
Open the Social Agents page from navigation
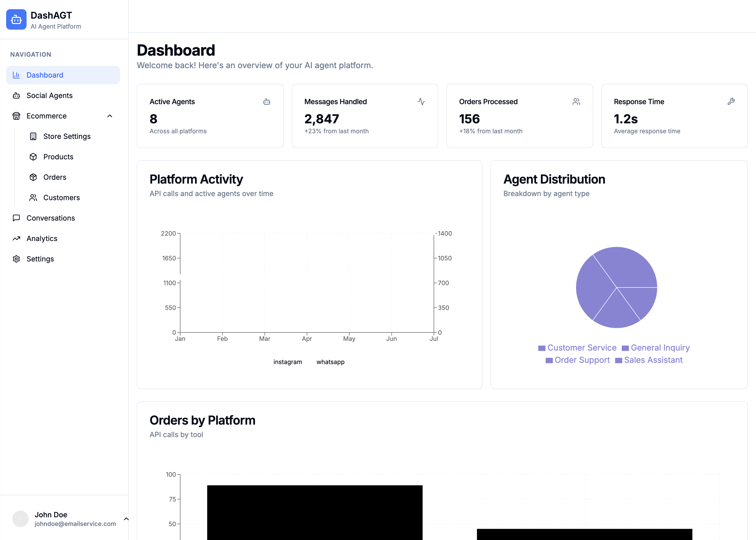tap(49, 95)
